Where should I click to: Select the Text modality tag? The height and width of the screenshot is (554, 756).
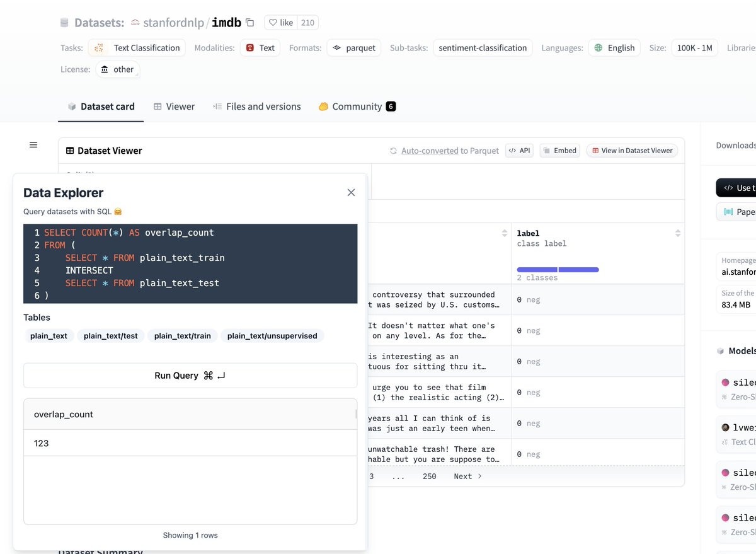click(260, 48)
